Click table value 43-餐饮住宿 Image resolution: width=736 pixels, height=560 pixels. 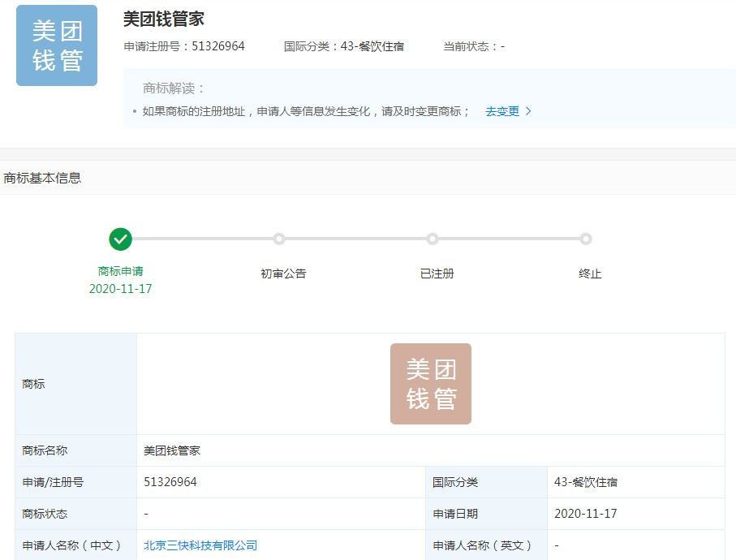coord(586,482)
